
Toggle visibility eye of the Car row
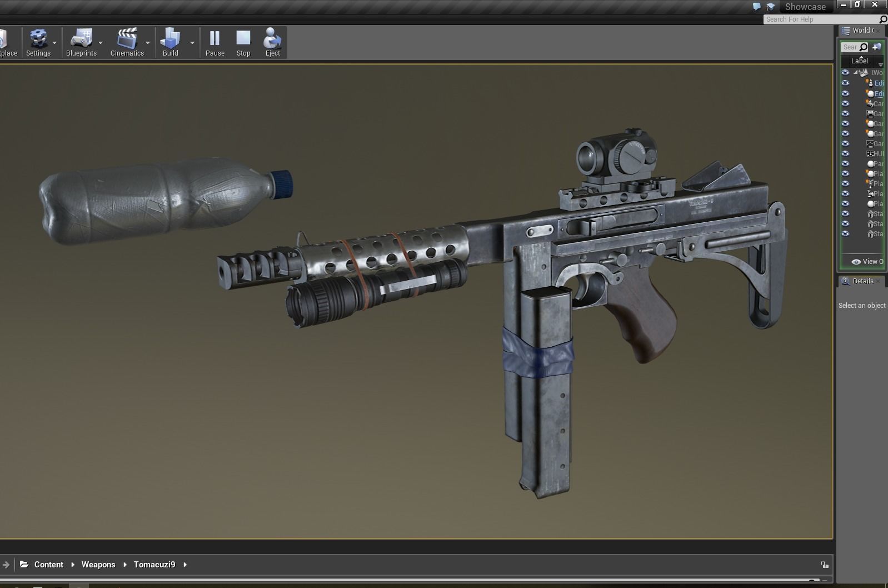[845, 103]
